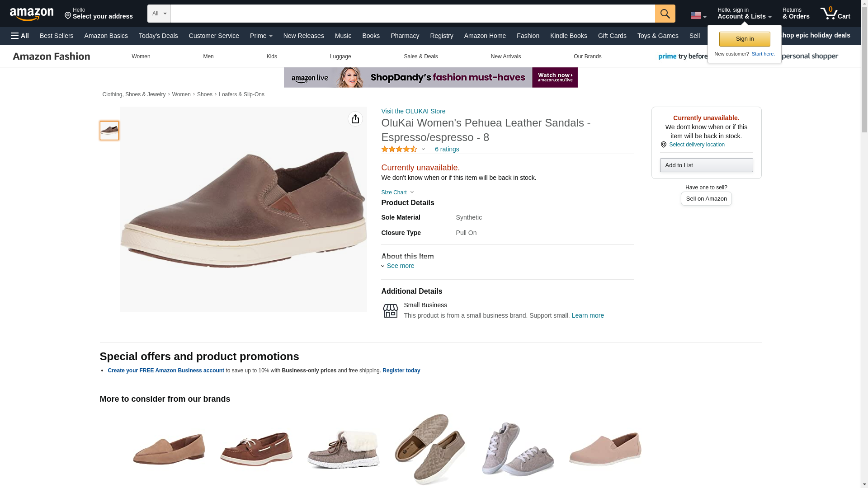Viewport: 868px width, 488px height.
Task: Click the yellow Sign in button
Action: pyautogui.click(x=744, y=39)
